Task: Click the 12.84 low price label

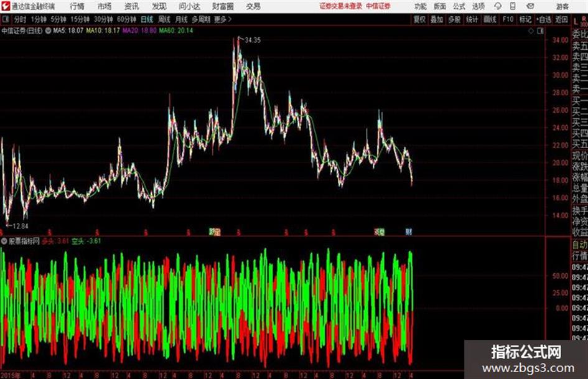Action: 21,226
